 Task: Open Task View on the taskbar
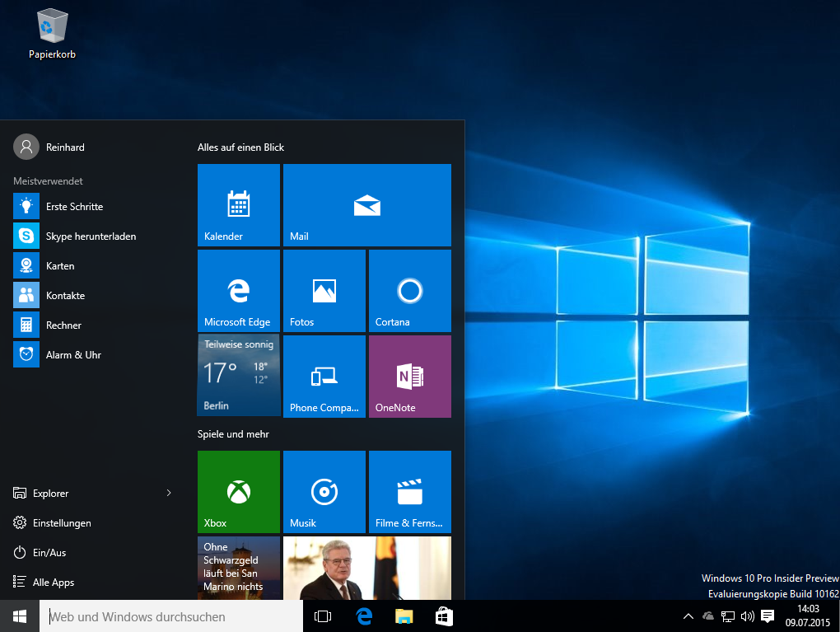[323, 616]
